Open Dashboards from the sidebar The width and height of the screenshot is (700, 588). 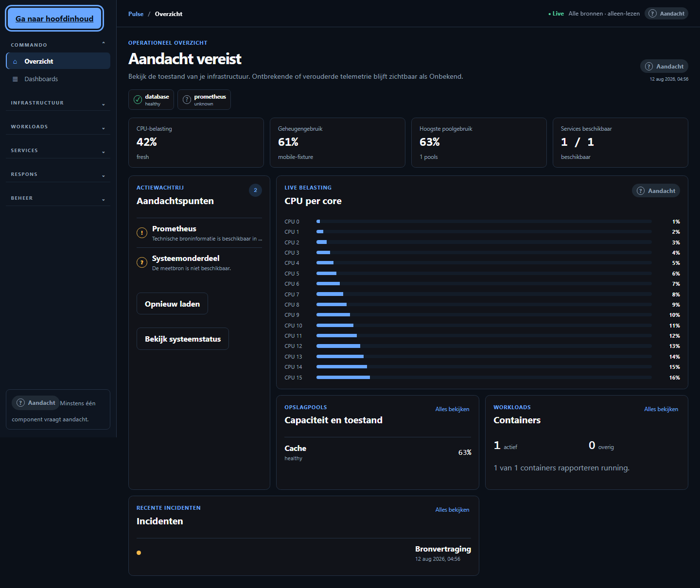58,79
